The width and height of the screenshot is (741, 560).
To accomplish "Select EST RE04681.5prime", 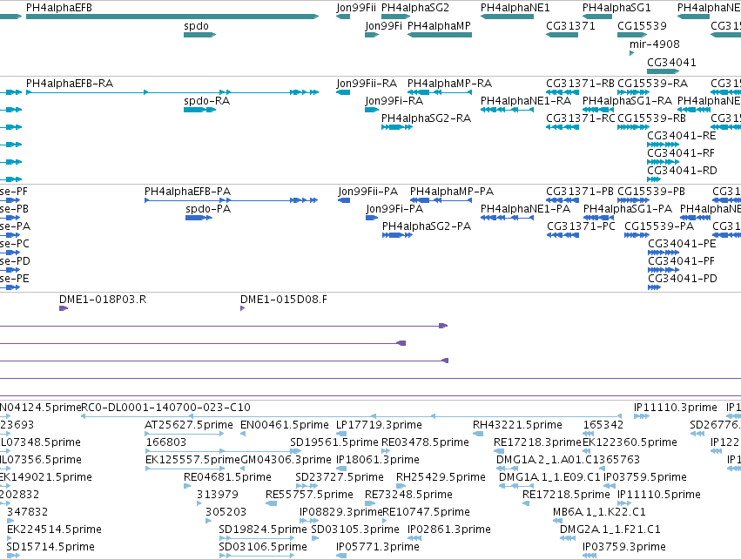I will tap(187, 486).
